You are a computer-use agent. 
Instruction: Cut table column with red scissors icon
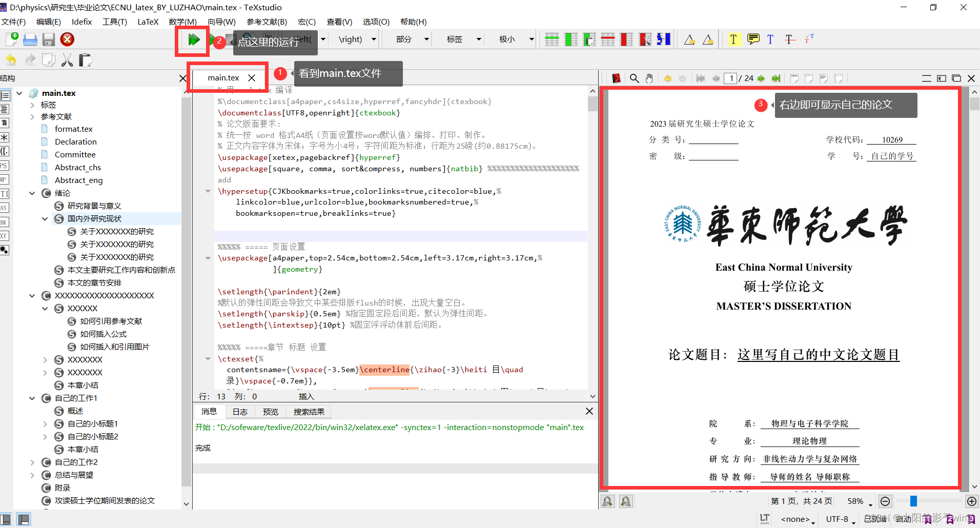click(645, 39)
